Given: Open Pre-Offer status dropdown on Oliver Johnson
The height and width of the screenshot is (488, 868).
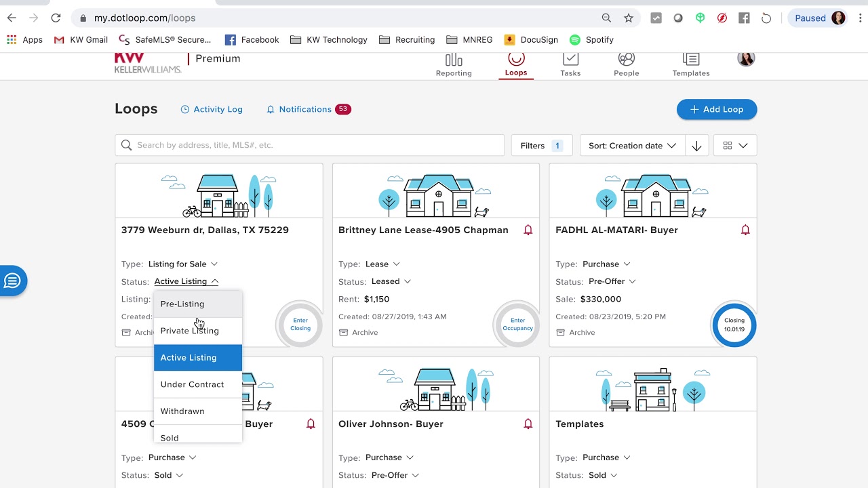Looking at the screenshot, I should tap(395, 475).
